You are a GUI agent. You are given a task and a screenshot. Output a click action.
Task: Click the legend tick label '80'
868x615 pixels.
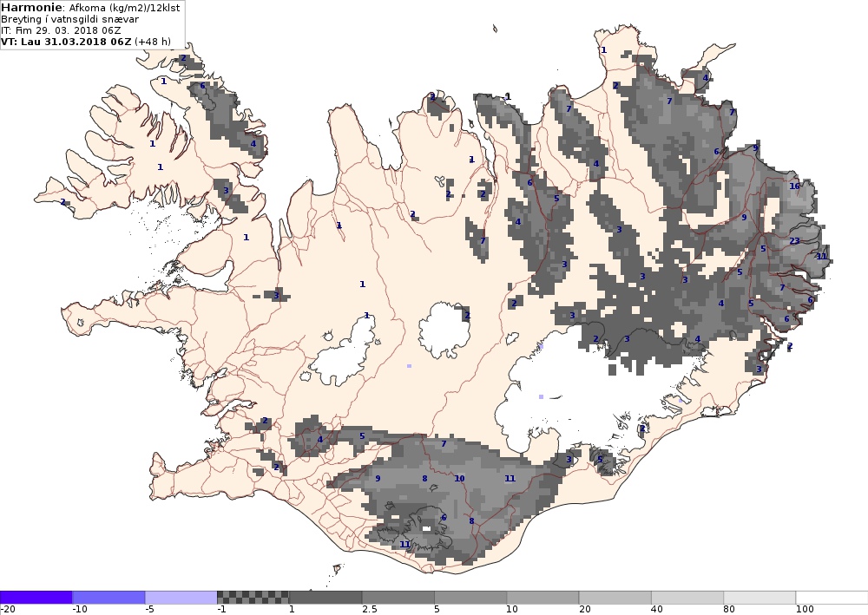click(729, 610)
